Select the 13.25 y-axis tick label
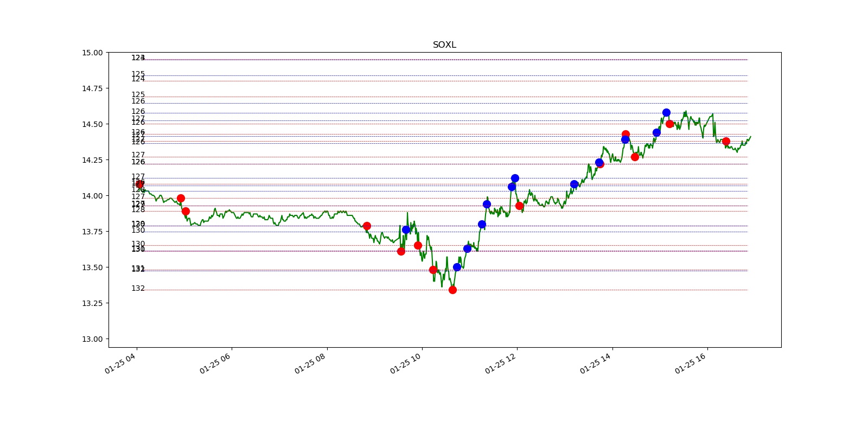868x434 pixels. (92, 303)
